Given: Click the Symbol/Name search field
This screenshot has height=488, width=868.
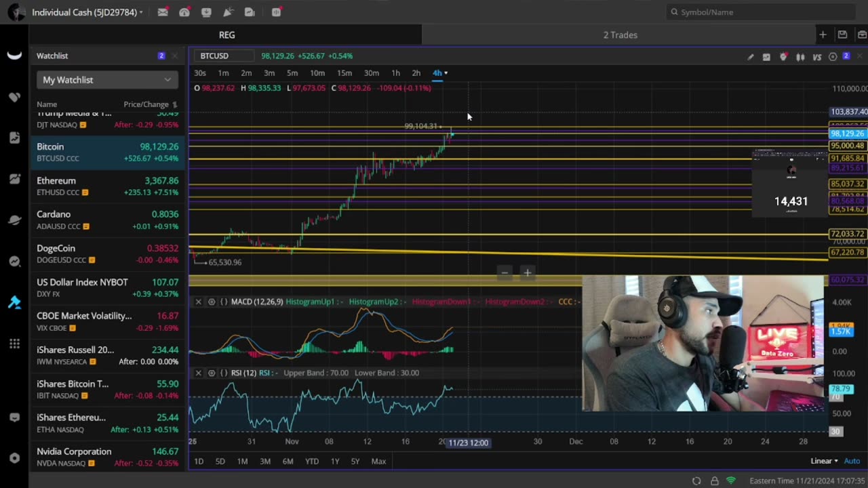Looking at the screenshot, I should [x=761, y=12].
